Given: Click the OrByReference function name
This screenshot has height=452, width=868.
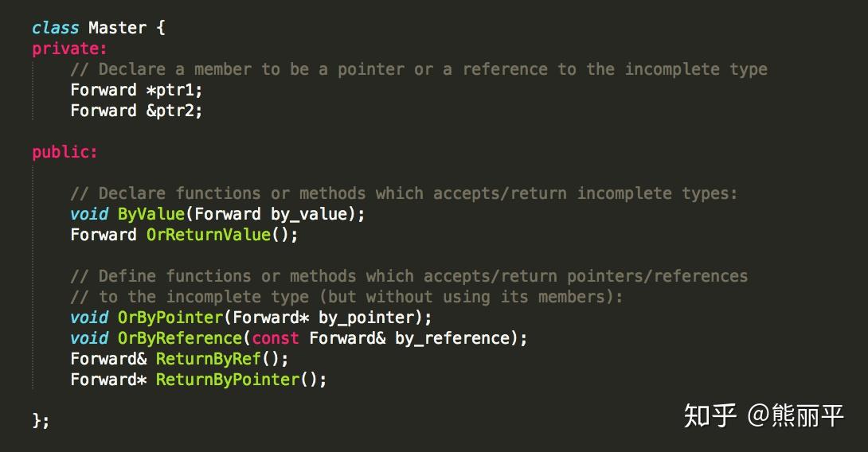Looking at the screenshot, I should coord(180,338).
